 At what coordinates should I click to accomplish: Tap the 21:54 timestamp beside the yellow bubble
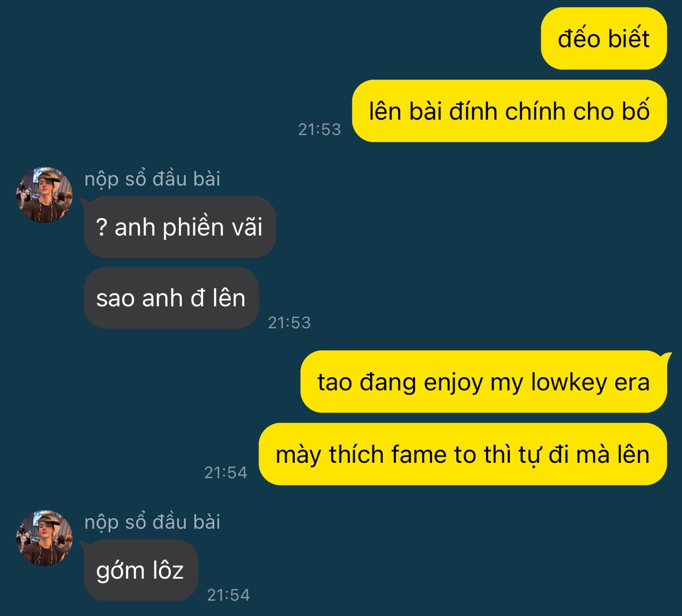tap(226, 473)
